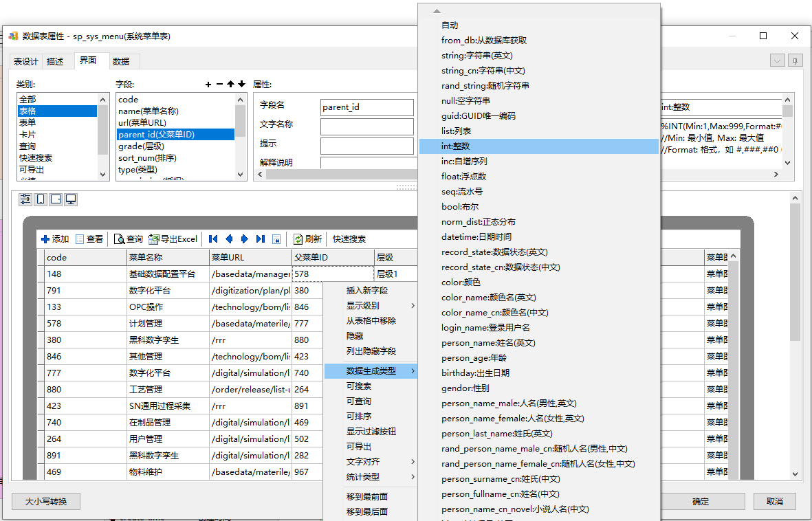This screenshot has width=812, height=521.
Task: Toggle the 可查询 option
Action: 371,401
